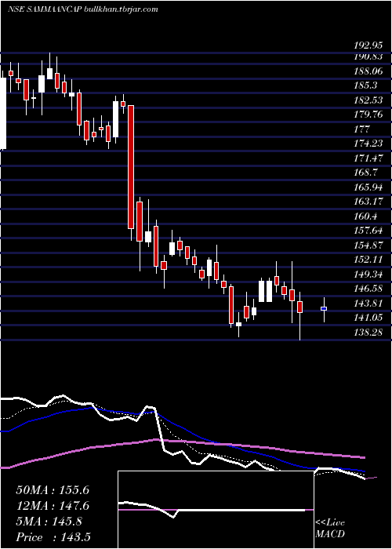This screenshot has width=392, height=549.
Task: Click the 163.17 price label
Action: [x=368, y=202]
